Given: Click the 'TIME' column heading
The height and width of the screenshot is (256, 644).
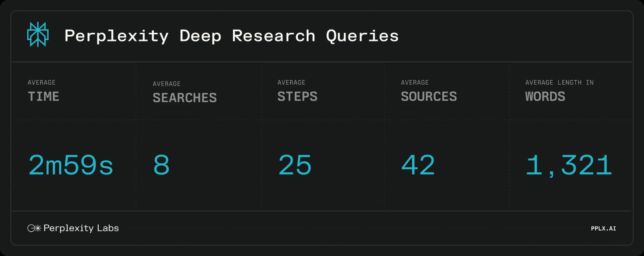Looking at the screenshot, I should click(x=43, y=96).
